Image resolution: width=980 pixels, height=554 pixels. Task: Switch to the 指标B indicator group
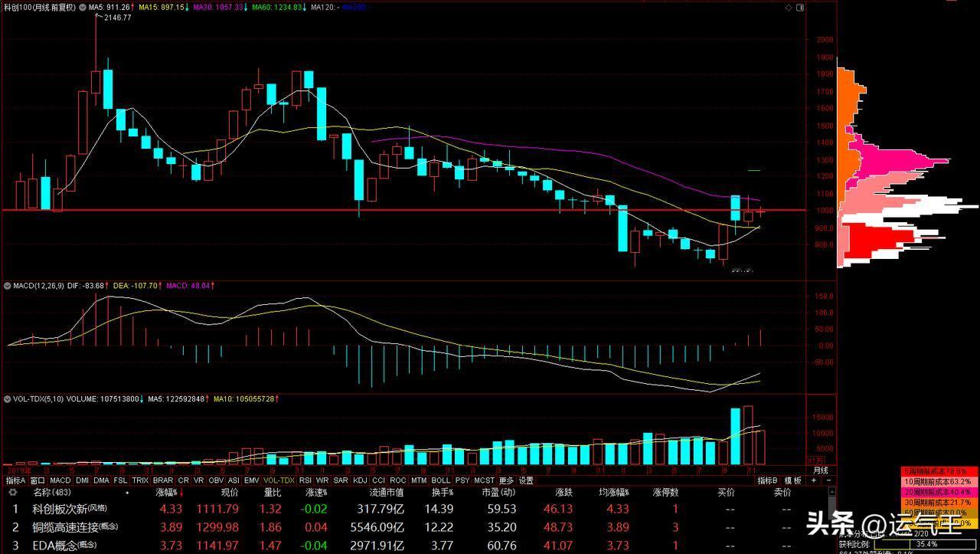[x=768, y=480]
